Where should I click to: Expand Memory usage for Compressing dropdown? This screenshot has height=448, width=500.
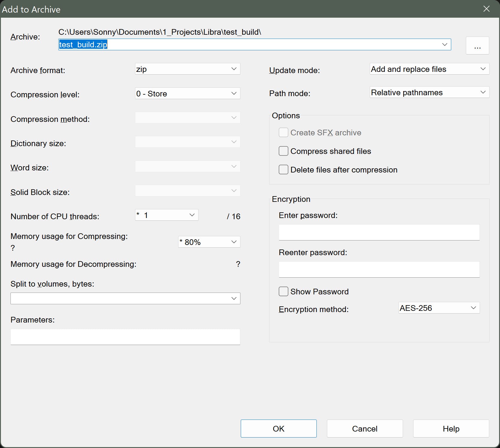click(x=209, y=242)
